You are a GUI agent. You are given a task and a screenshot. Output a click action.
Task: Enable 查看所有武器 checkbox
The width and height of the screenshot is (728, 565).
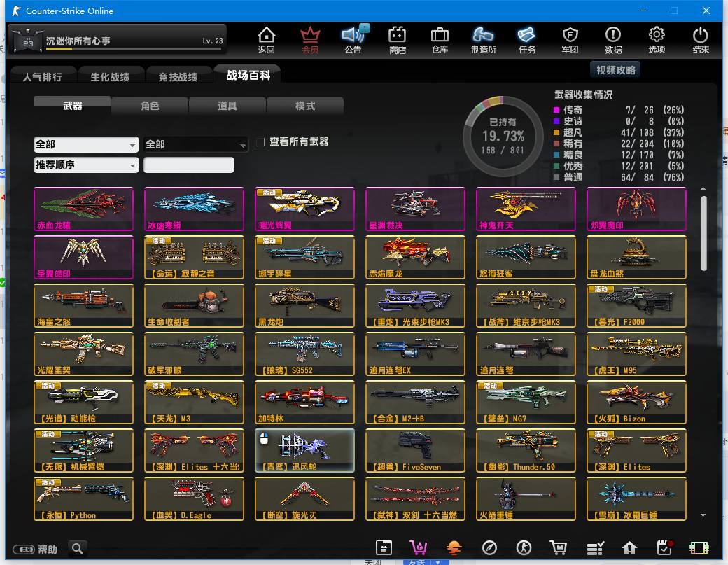261,141
